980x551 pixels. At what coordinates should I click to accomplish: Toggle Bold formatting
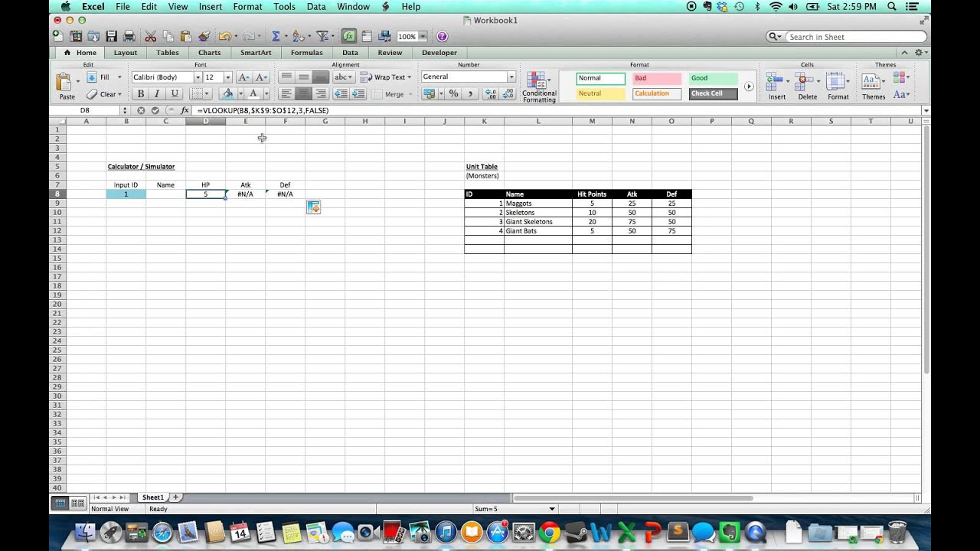tap(141, 93)
